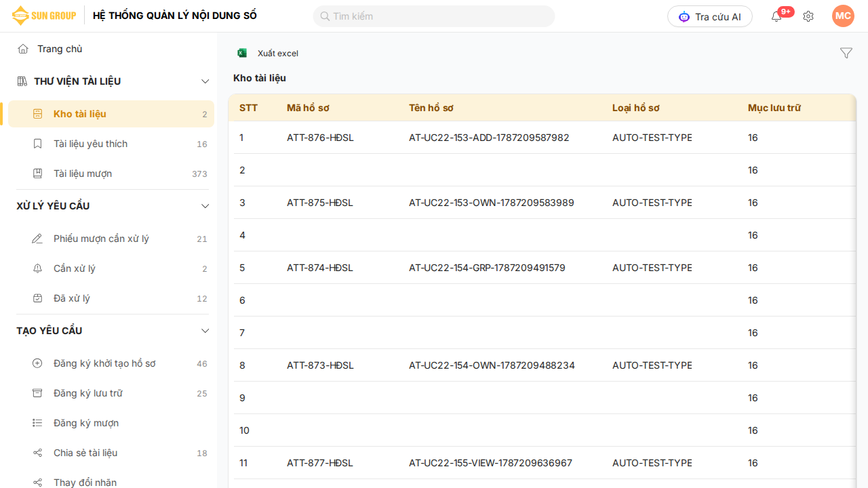Click the Loại hồ sơ column header
Viewport: 868px width, 488px height.
click(636, 108)
